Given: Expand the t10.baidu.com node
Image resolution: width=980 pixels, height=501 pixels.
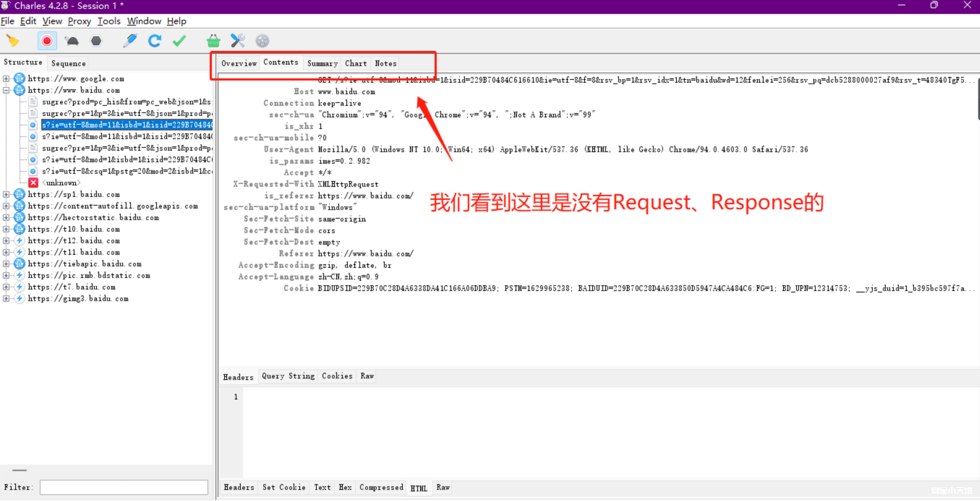Looking at the screenshot, I should pyautogui.click(x=6, y=229).
